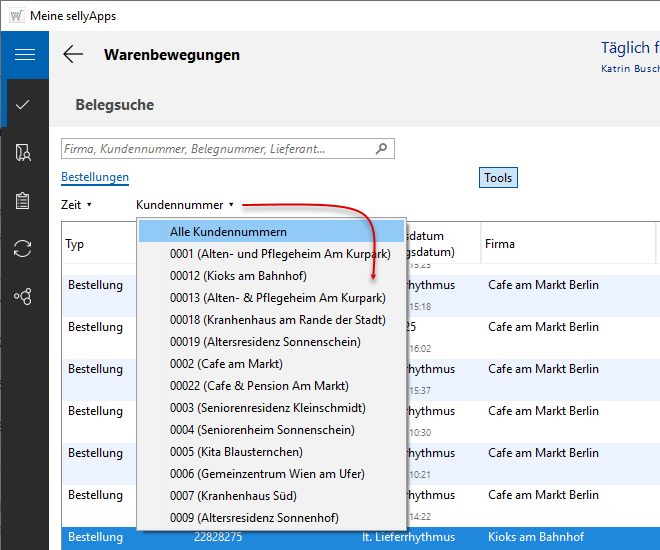The height and width of the screenshot is (550, 660).
Task: Choose 0009 (Altersresidenz Sonnenhof) entry
Action: tap(254, 518)
